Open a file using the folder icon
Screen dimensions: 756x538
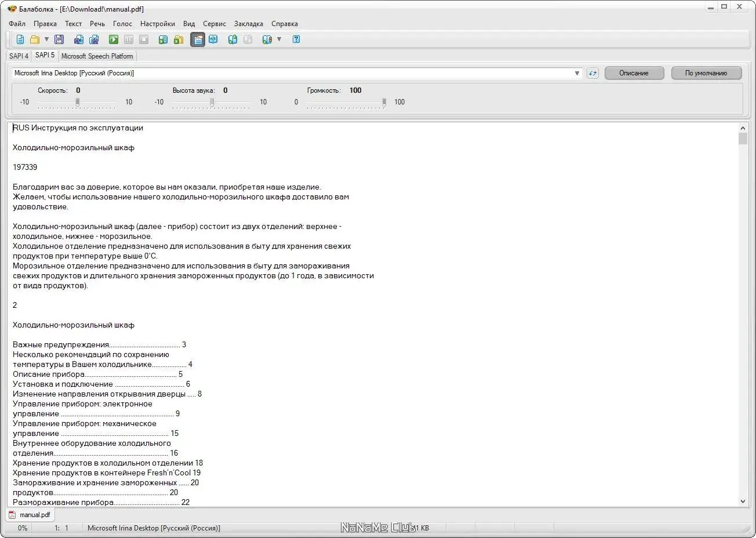coord(35,39)
